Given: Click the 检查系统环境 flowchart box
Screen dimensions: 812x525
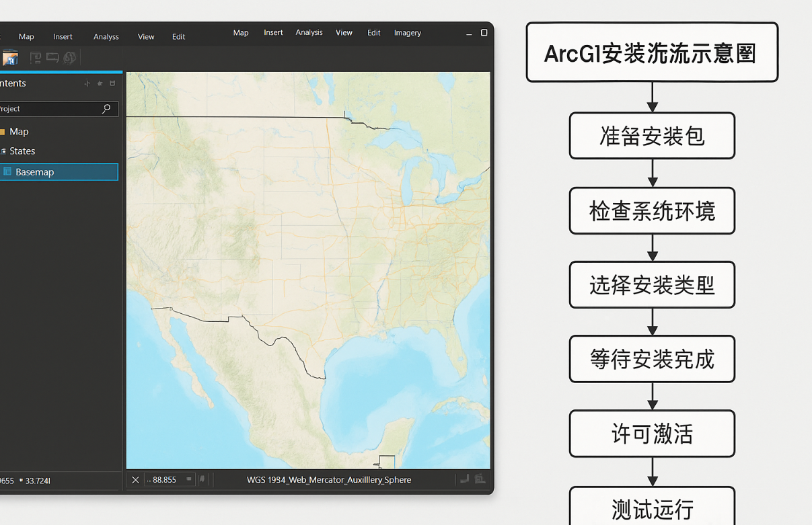Looking at the screenshot, I should 652,211.
